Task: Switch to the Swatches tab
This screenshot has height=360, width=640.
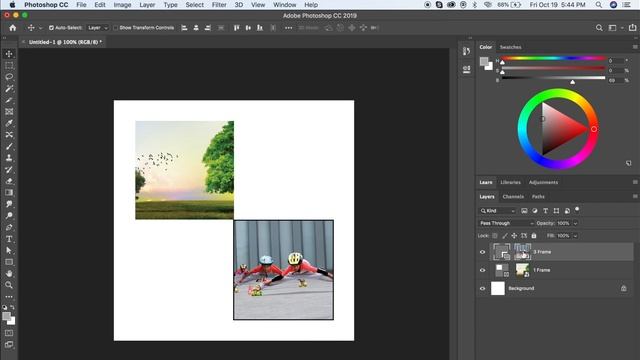Action: point(510,47)
